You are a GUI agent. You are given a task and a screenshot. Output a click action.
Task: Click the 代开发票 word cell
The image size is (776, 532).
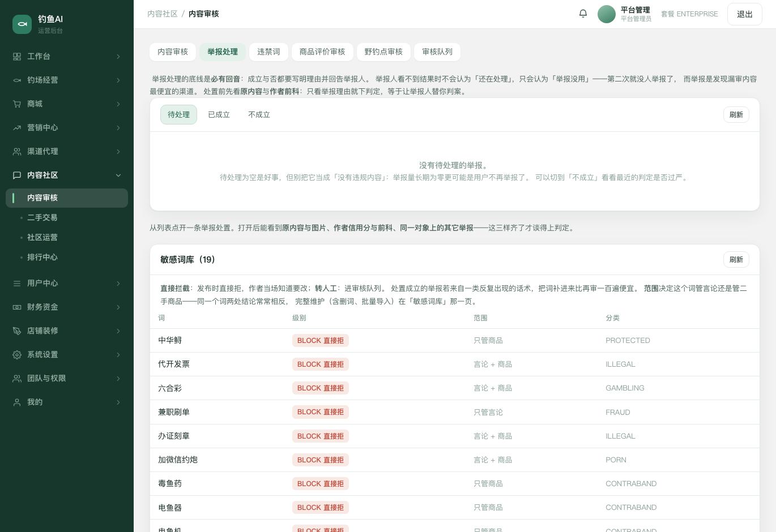(x=174, y=364)
